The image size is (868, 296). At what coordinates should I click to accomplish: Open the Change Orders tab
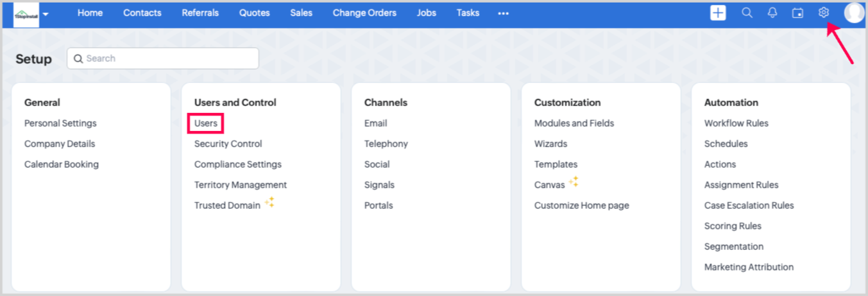click(x=364, y=13)
